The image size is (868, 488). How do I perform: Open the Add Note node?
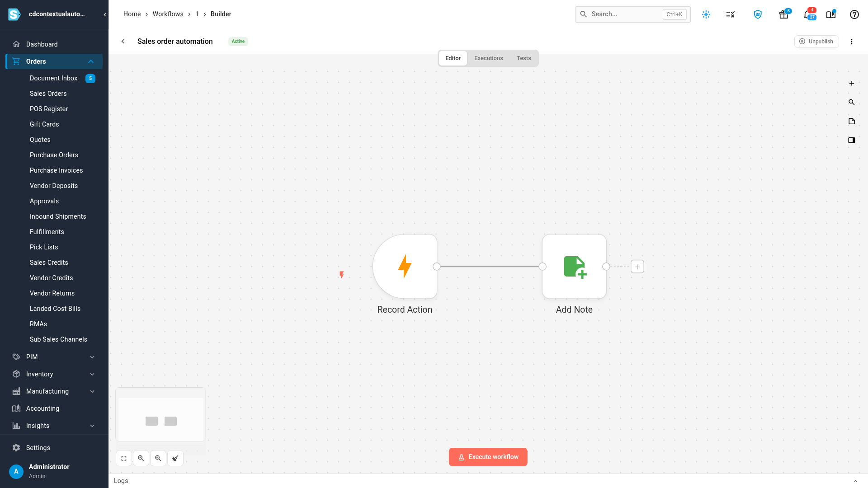click(x=574, y=267)
